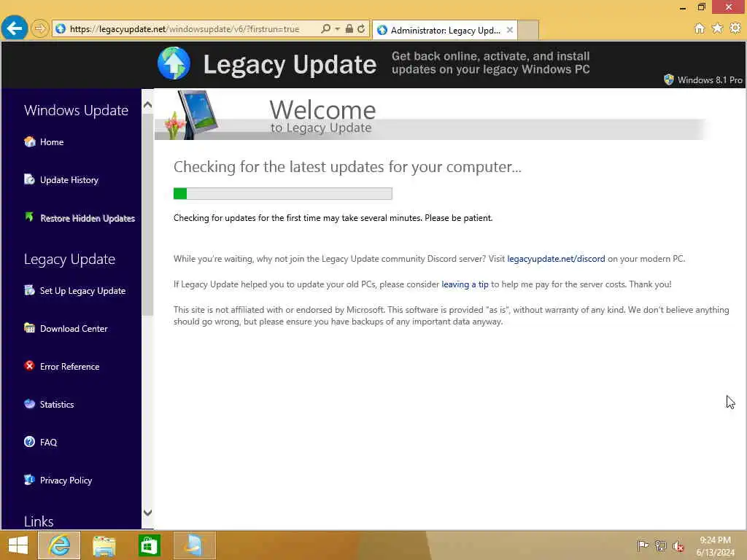Click the Home house icon
Screen dimensions: 747x560
[29, 141]
